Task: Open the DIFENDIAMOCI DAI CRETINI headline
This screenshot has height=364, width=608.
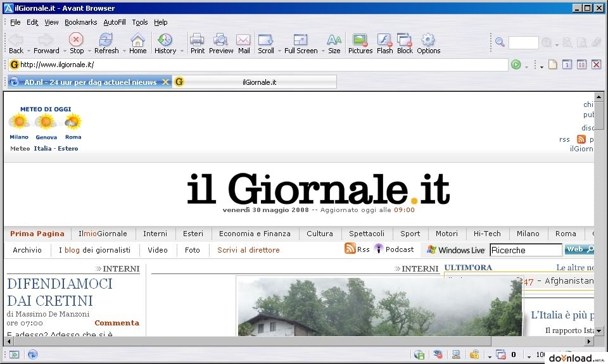Action: pos(60,292)
